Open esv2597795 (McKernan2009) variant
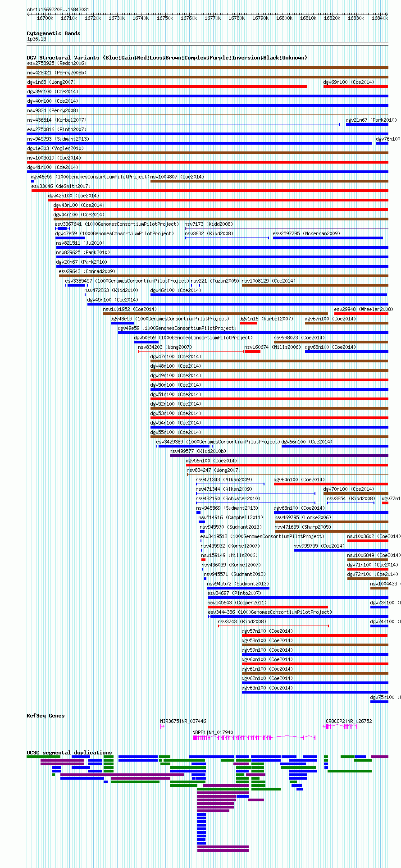This screenshot has width=401, height=868. point(307,233)
